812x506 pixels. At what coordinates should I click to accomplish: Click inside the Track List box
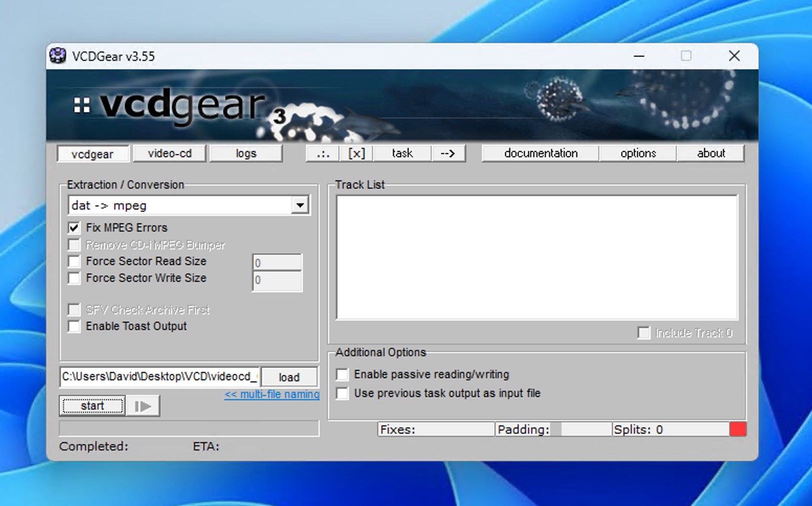point(537,257)
